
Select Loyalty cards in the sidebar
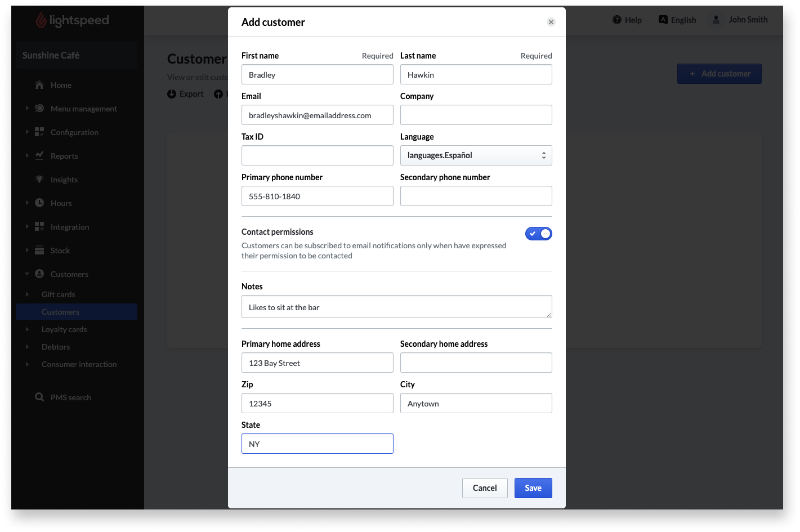[x=64, y=329]
